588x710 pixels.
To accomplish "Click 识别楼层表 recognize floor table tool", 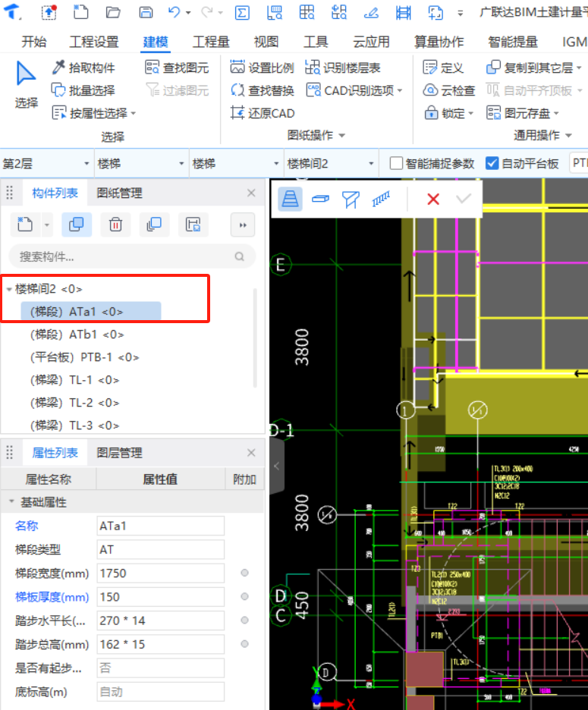I will click(343, 68).
